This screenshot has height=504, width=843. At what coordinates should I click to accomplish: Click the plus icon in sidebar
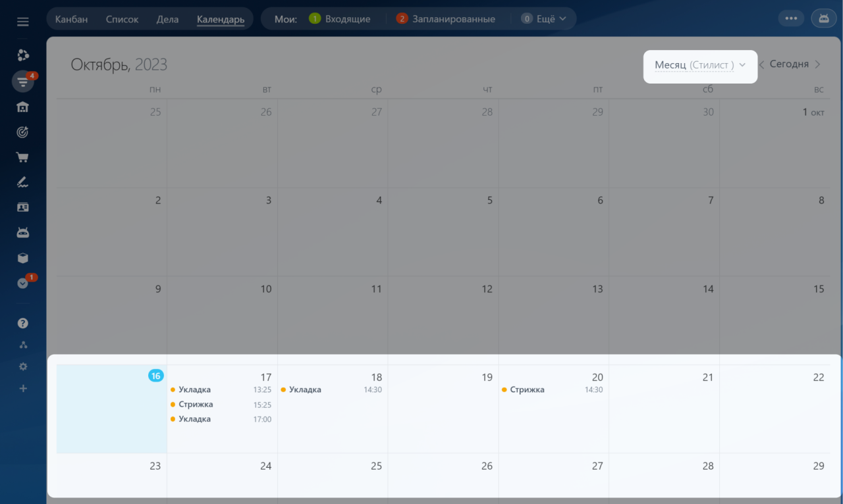pyautogui.click(x=23, y=388)
